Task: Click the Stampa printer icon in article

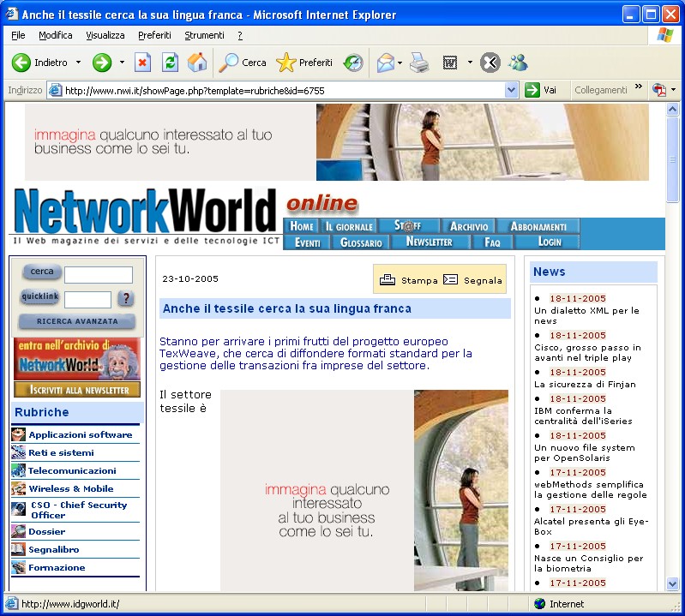Action: [x=387, y=280]
